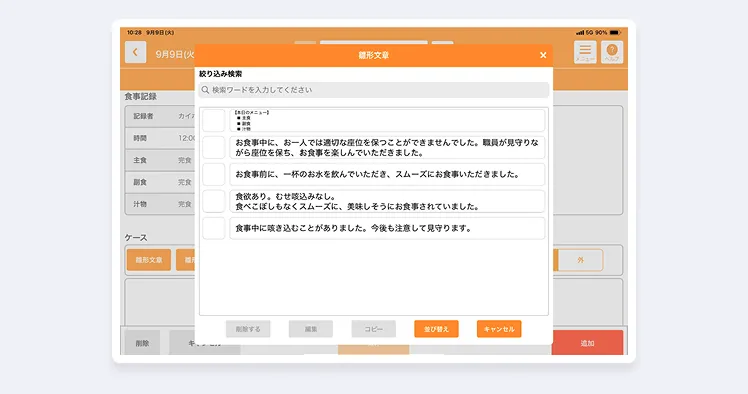Tap the magnifier icon in search bar
Viewport: 748px width, 394px height.
pos(206,90)
